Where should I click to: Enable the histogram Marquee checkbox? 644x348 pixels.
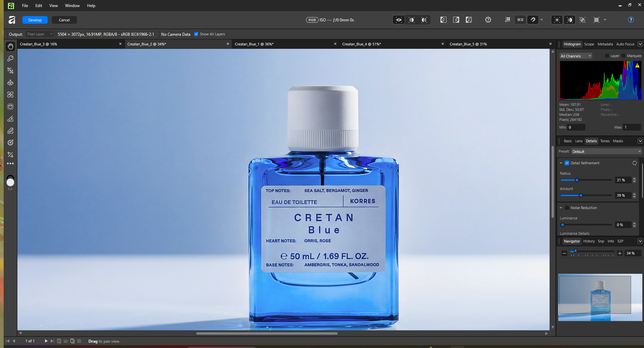(623, 56)
